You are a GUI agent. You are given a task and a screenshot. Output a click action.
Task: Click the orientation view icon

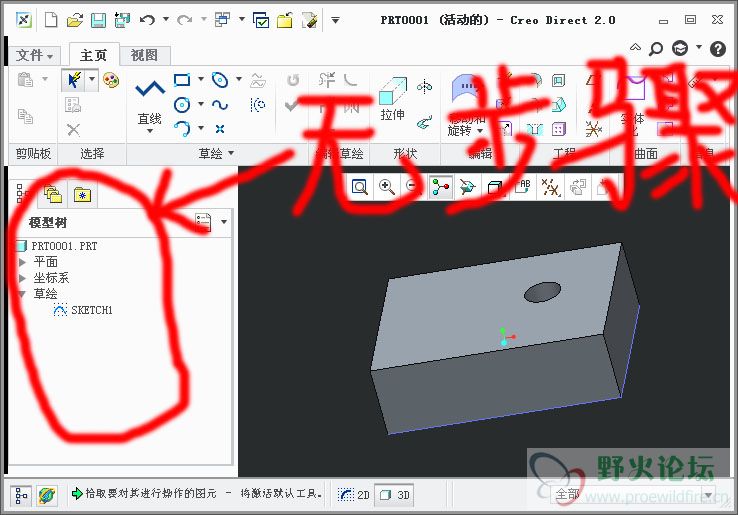coord(467,187)
